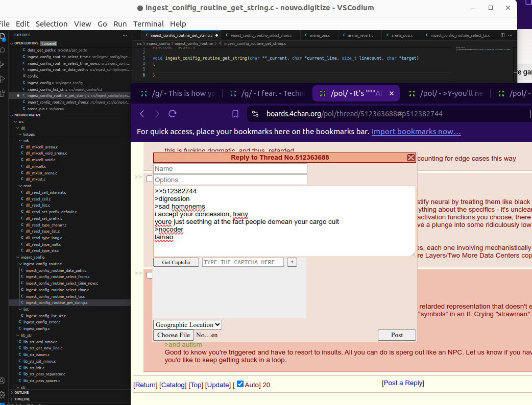Reload the browser page
The width and height of the screenshot is (532, 405).
(173, 114)
